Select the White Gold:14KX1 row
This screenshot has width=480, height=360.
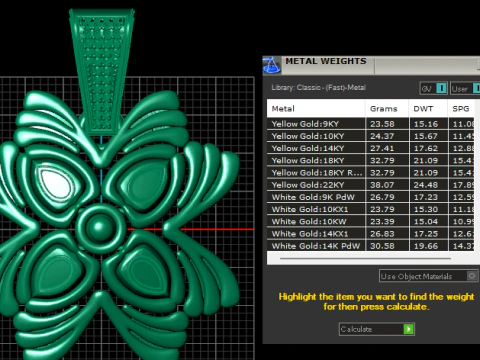[370, 234]
